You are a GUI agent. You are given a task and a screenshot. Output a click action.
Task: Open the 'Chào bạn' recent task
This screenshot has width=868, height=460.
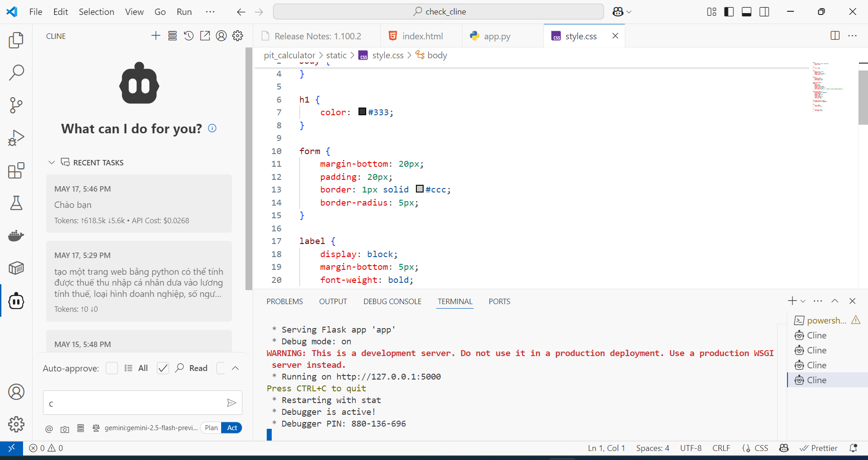(x=139, y=204)
